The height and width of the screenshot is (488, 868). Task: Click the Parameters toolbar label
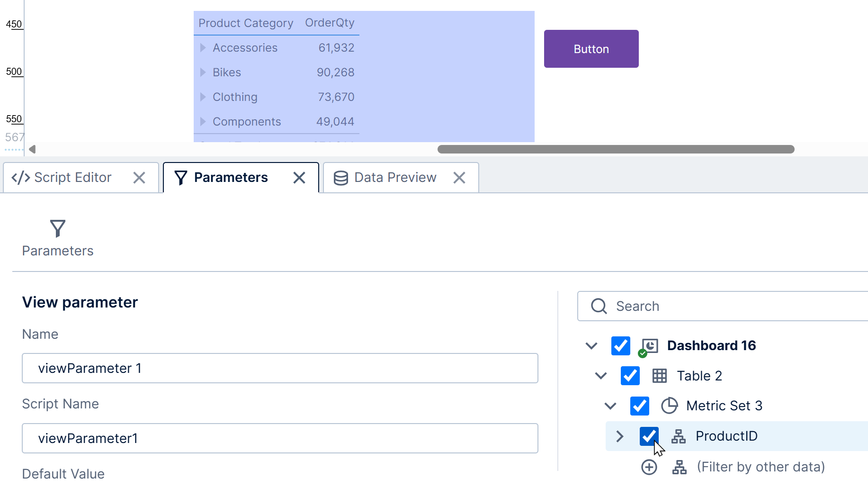pyautogui.click(x=58, y=251)
